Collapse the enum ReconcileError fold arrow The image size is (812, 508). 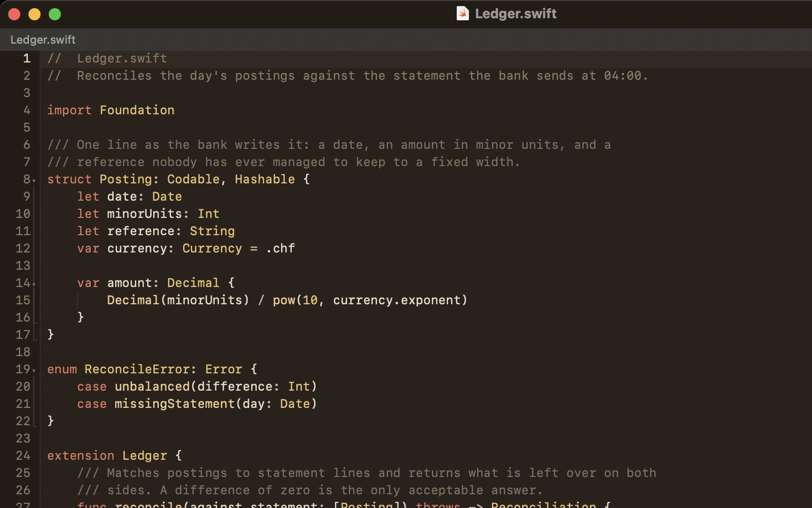click(34, 371)
